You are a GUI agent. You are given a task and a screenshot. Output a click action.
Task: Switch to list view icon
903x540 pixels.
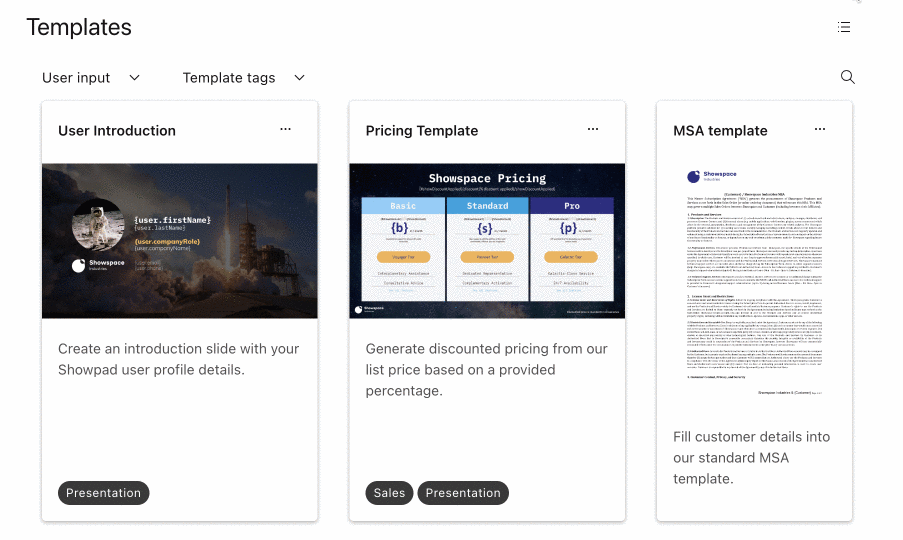844,27
